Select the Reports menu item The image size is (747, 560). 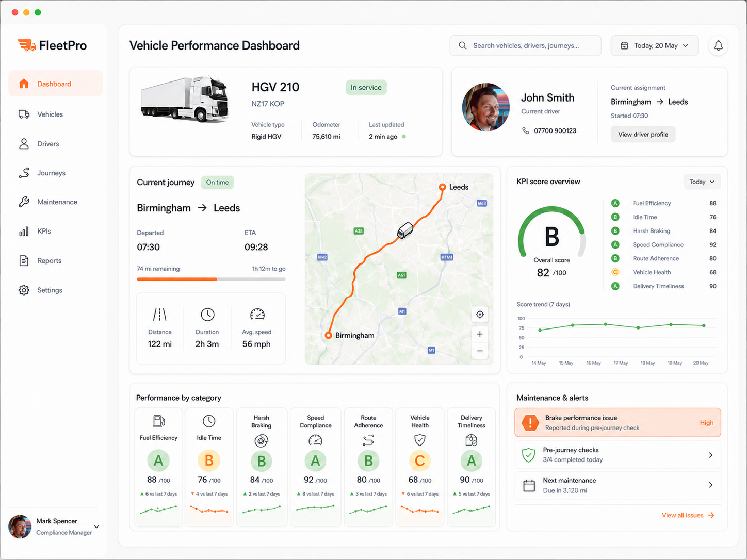pyautogui.click(x=56, y=261)
